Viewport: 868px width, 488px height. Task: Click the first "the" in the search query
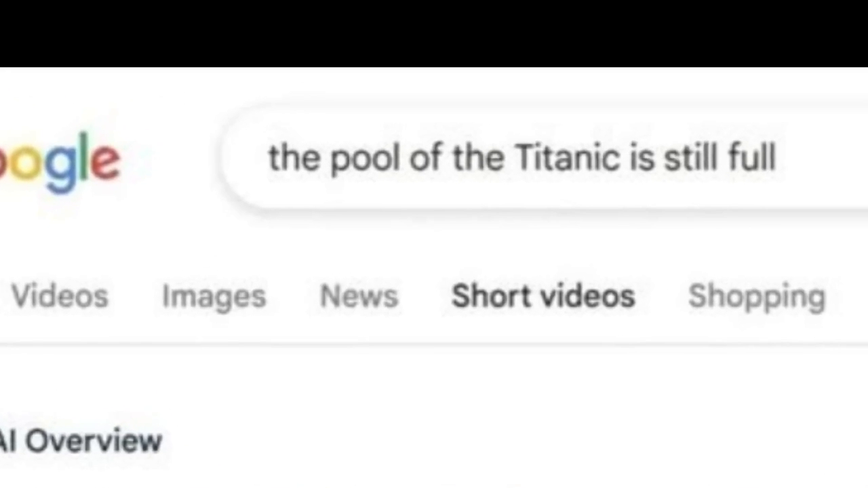pyautogui.click(x=294, y=158)
